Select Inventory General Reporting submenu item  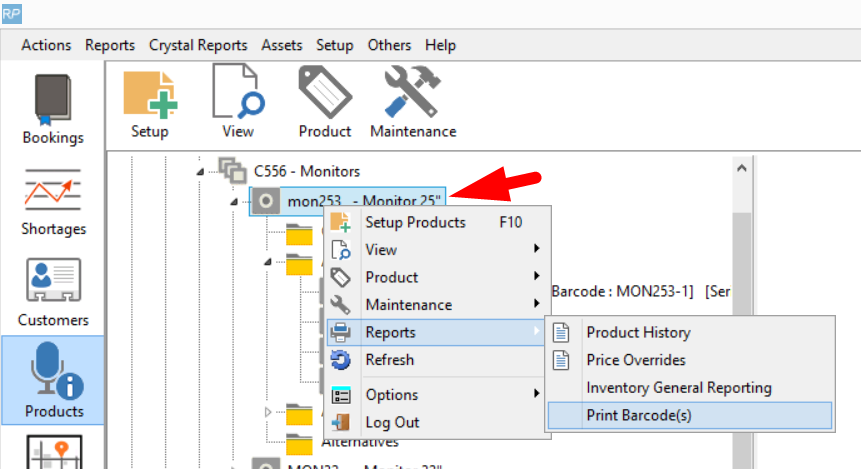coord(690,388)
